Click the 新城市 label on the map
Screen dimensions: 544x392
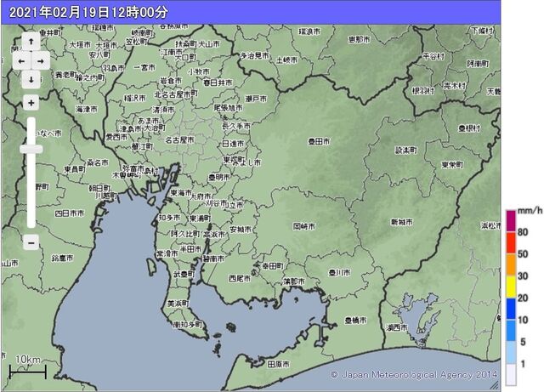click(402, 222)
